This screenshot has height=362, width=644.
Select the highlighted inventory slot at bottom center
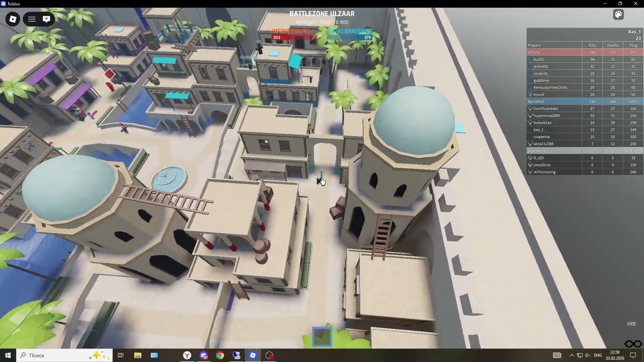pos(322,337)
